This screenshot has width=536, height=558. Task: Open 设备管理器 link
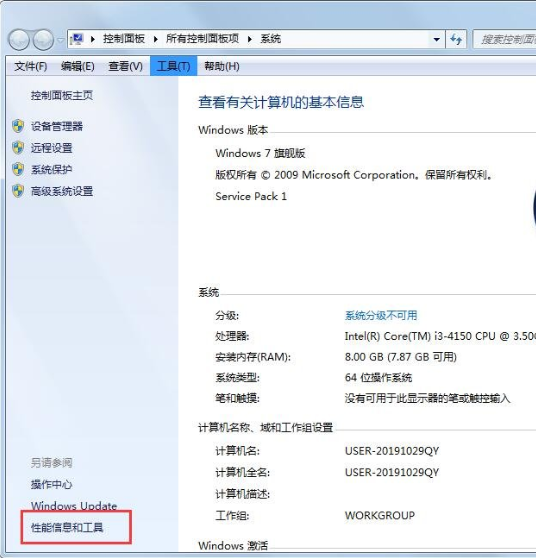(x=57, y=126)
